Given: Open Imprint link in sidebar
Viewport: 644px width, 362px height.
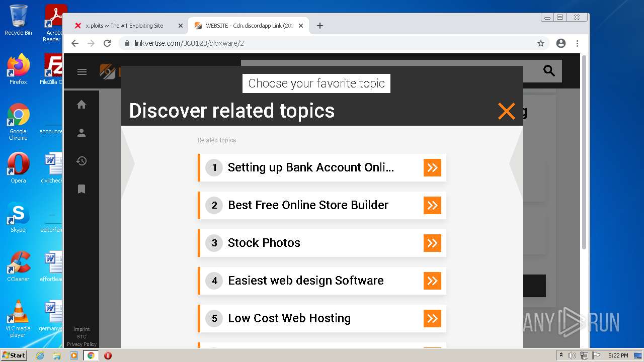Looking at the screenshot, I should click(82, 329).
